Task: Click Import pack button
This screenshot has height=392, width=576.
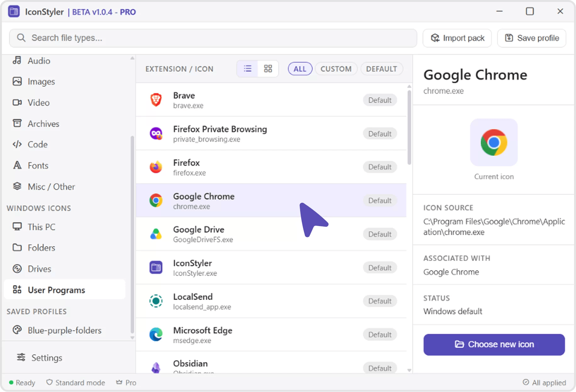Action: pyautogui.click(x=457, y=38)
